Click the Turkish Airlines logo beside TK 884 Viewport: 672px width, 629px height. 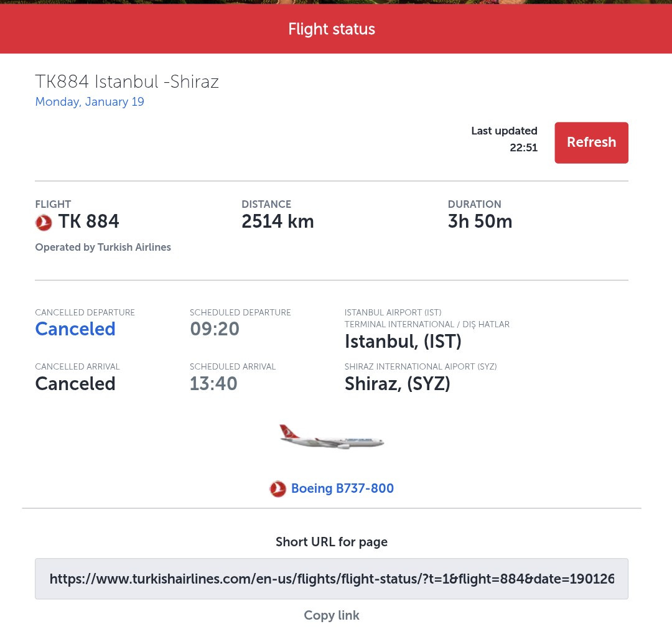[44, 222]
